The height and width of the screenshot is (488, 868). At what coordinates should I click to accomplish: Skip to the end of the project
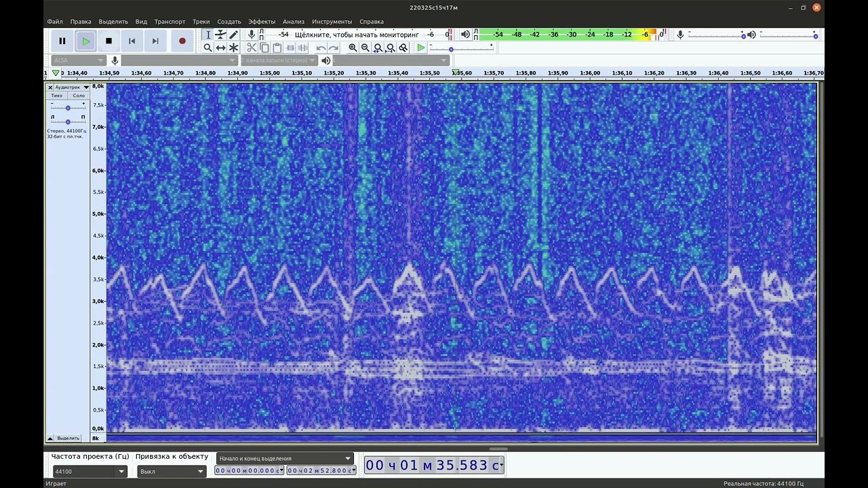pyautogui.click(x=155, y=41)
